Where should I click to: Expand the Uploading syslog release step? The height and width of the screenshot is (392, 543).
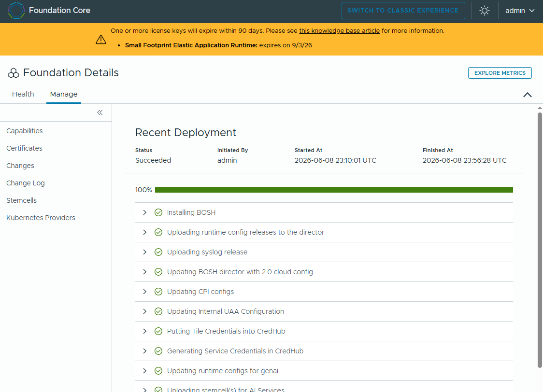click(145, 252)
